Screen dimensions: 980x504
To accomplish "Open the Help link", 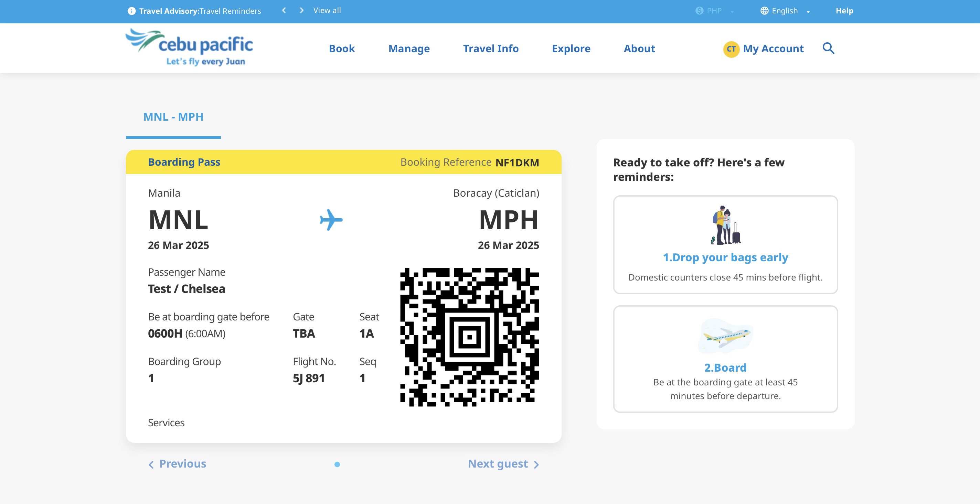I will (x=844, y=11).
